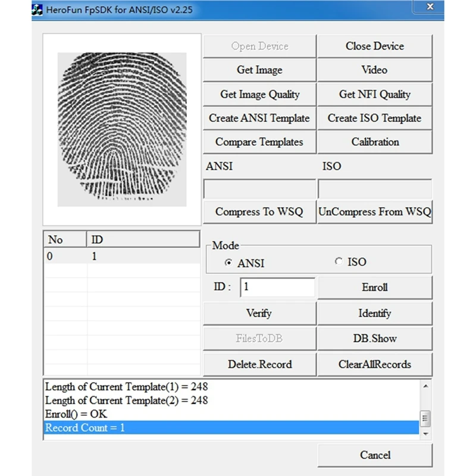Select 'Enroll() = OK' log line
The image size is (476, 476).
tap(76, 414)
